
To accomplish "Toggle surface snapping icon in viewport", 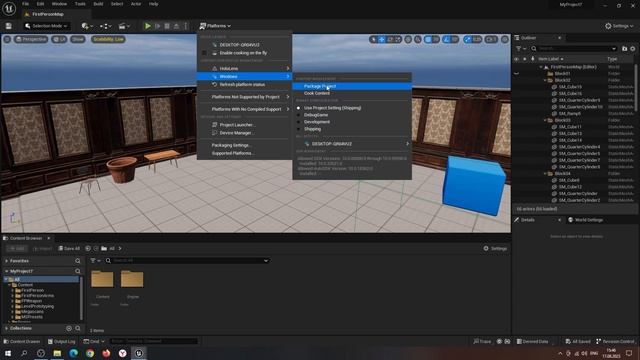I will [418, 39].
